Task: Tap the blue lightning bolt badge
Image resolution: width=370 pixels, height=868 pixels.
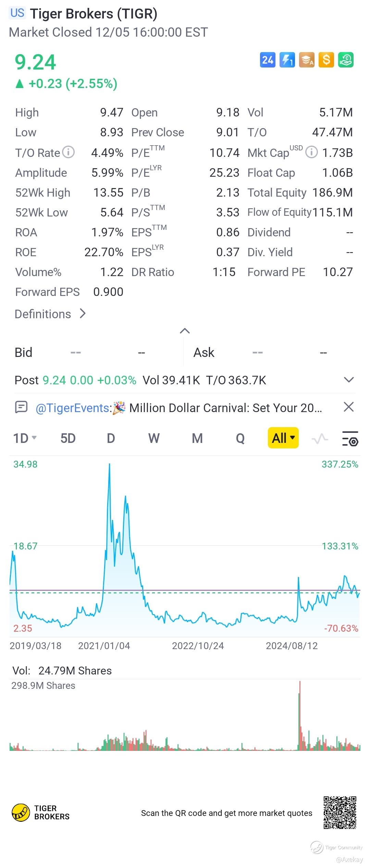Action: pos(287,60)
